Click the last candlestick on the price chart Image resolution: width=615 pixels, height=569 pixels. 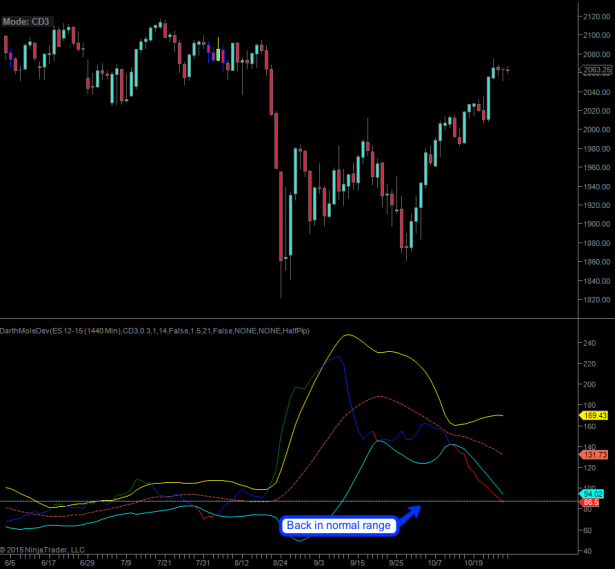507,69
